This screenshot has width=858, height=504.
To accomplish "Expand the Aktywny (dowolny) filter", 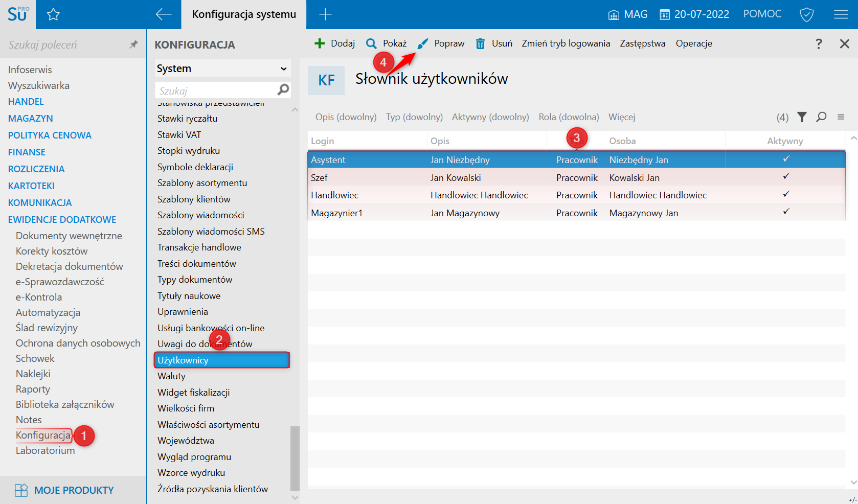I will tap(490, 117).
